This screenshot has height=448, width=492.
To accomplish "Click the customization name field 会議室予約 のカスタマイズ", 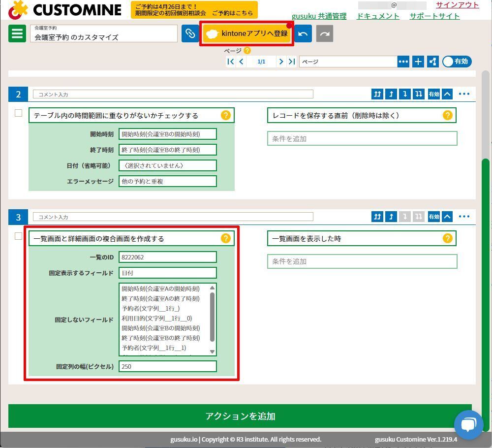I will pyautogui.click(x=104, y=33).
